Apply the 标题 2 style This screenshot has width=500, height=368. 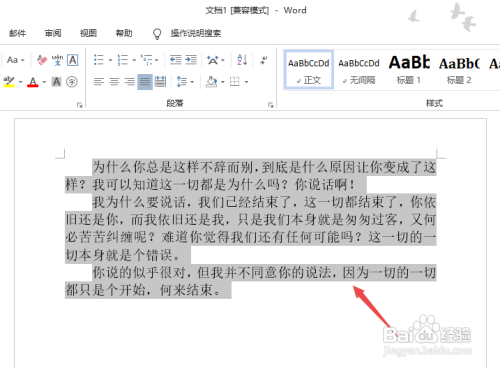(x=459, y=70)
